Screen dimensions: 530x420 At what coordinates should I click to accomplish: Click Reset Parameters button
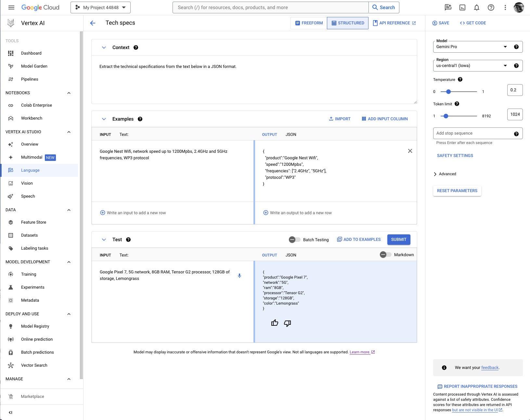pyautogui.click(x=457, y=191)
